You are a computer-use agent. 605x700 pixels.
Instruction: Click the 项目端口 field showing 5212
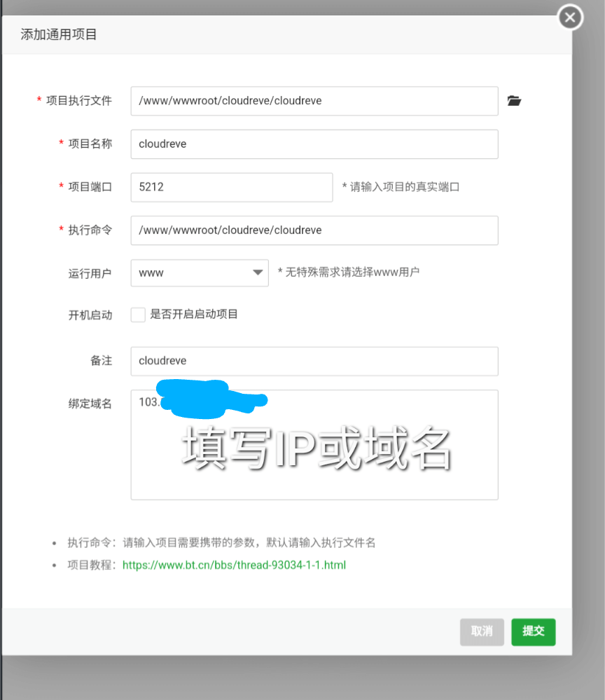[x=231, y=187]
